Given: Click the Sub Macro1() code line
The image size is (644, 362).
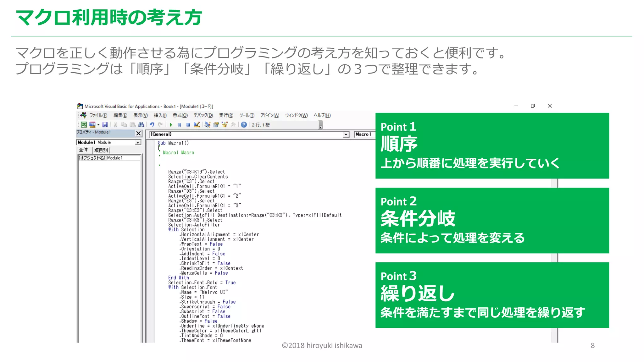Looking at the screenshot, I should pos(173,143).
